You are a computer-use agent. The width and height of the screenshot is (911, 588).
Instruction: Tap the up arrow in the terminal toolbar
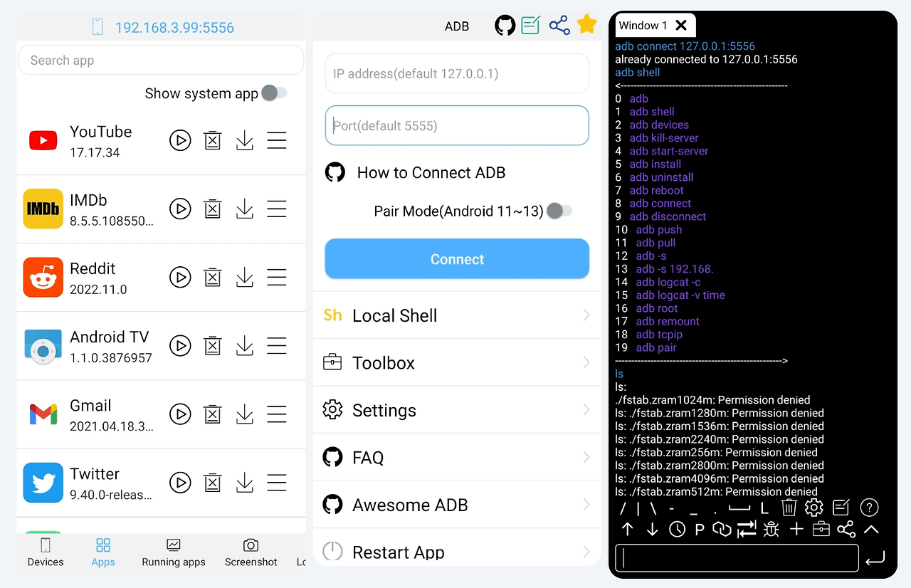tap(627, 529)
